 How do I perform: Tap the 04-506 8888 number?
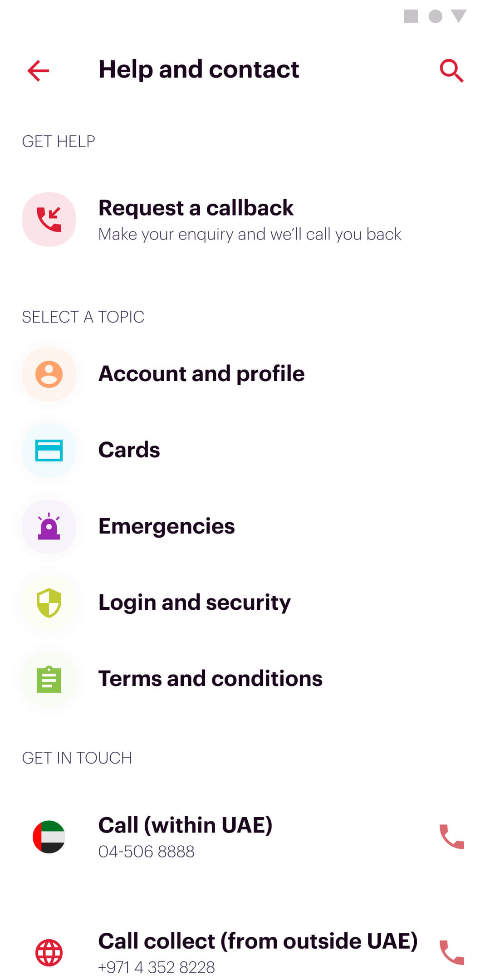coord(147,852)
